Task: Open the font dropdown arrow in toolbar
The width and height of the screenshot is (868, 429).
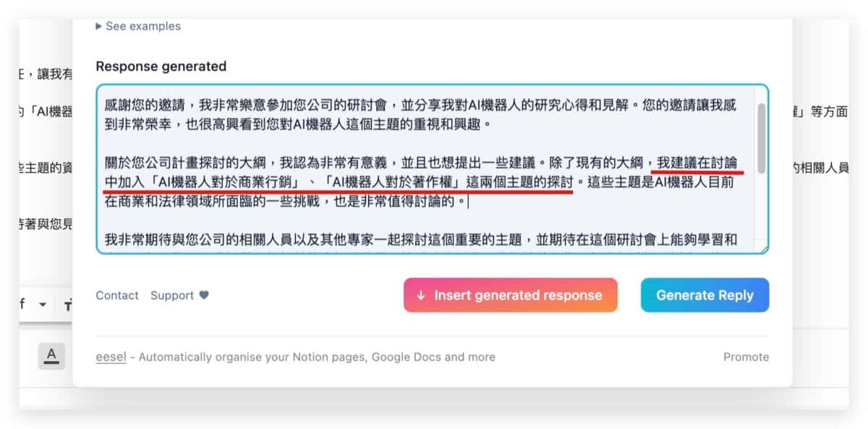Action: click(x=43, y=305)
